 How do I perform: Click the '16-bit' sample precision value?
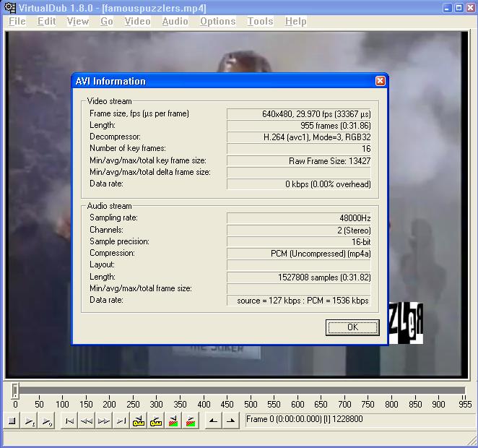[299, 242]
